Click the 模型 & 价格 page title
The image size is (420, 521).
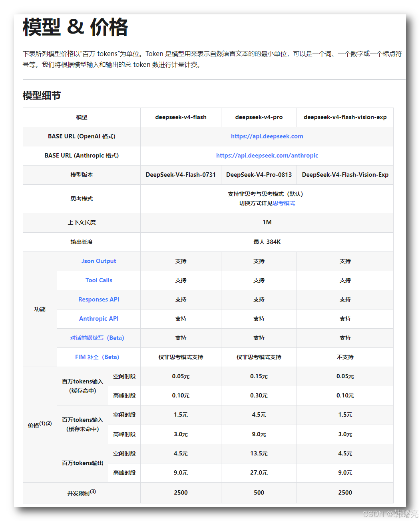[x=75, y=27]
